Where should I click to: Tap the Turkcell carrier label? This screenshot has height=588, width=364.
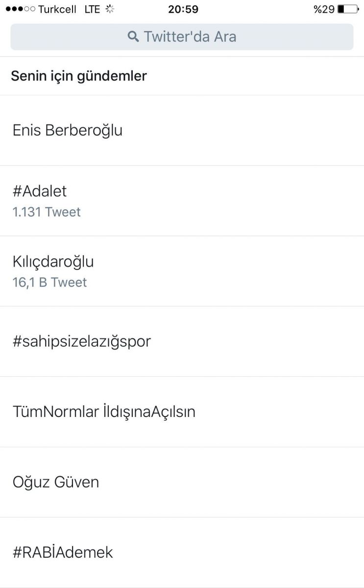coord(57,9)
